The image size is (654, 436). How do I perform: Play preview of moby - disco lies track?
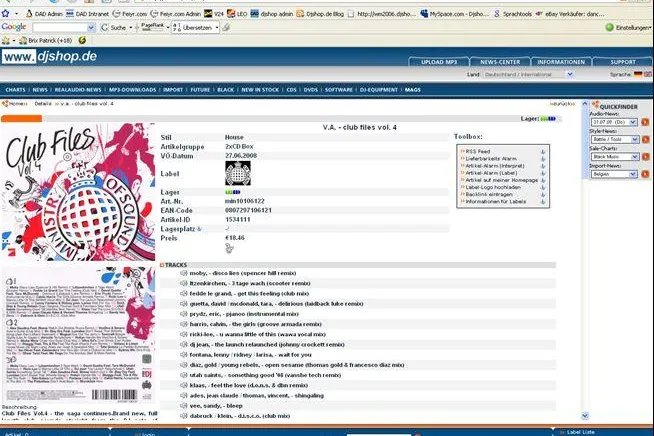(184, 273)
